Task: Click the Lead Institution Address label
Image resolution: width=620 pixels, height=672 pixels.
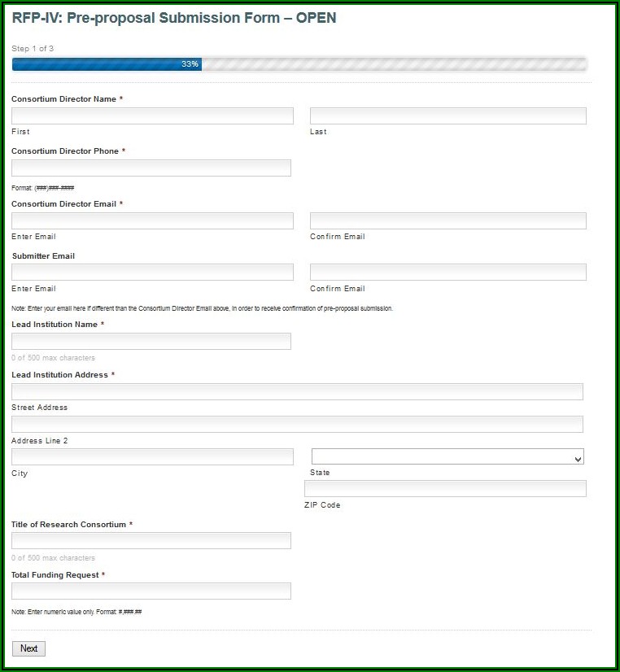Action: (59, 375)
